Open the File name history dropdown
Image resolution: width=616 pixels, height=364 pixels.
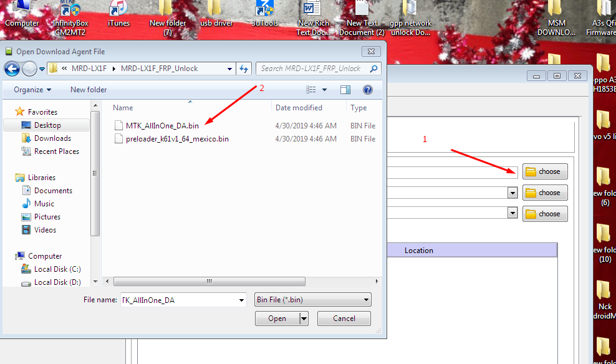241,300
